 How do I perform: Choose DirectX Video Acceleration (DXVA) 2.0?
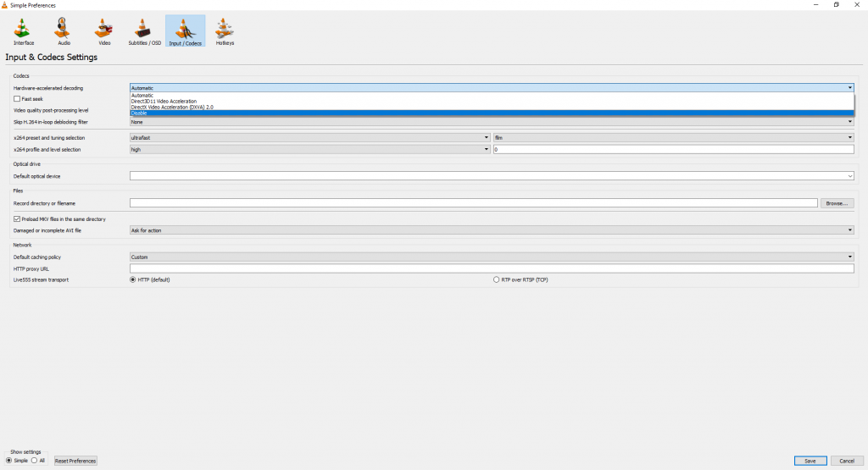point(492,108)
